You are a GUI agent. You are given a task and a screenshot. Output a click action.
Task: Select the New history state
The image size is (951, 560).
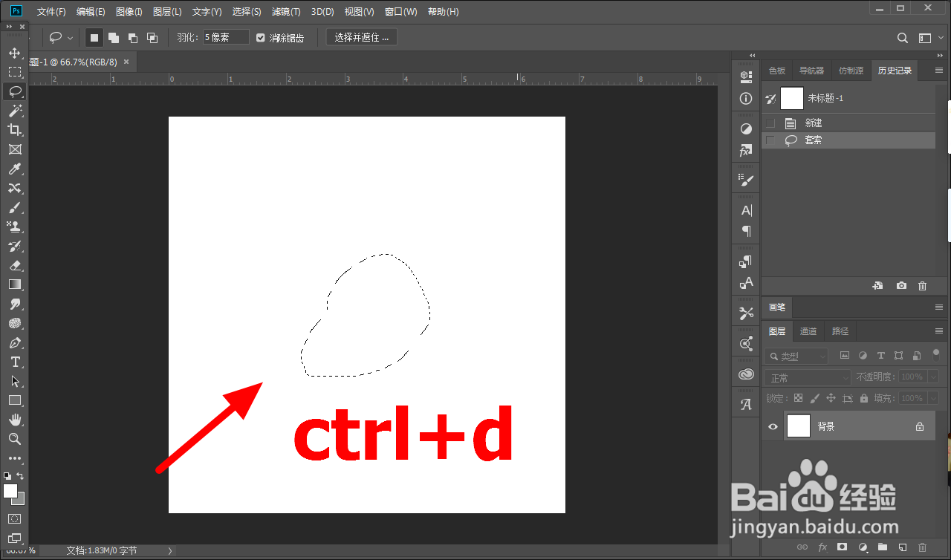pyautogui.click(x=848, y=123)
